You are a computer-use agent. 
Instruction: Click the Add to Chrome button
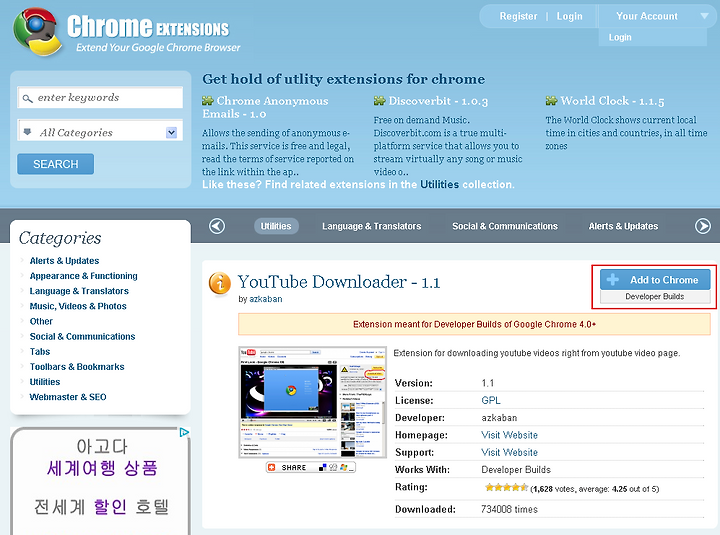(x=655, y=280)
